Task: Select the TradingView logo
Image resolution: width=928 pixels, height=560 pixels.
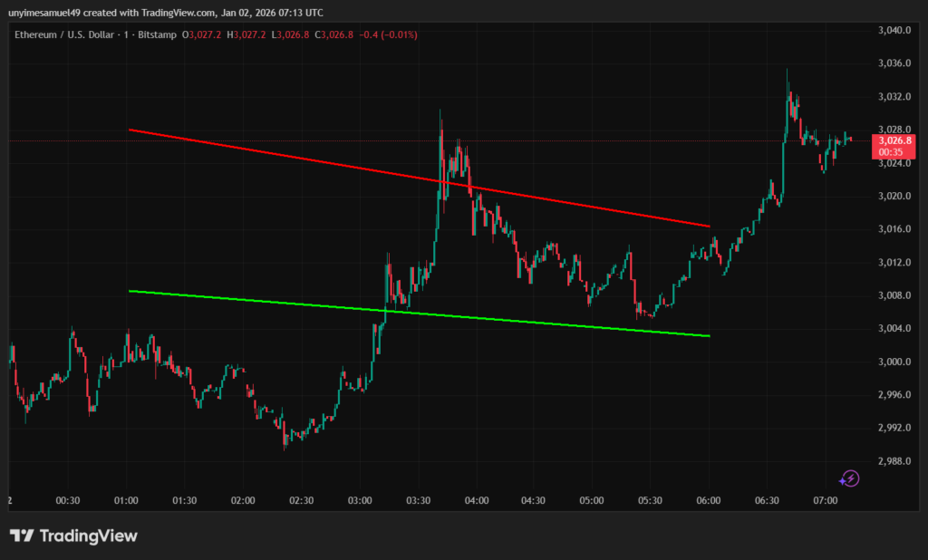Action: tap(20, 536)
